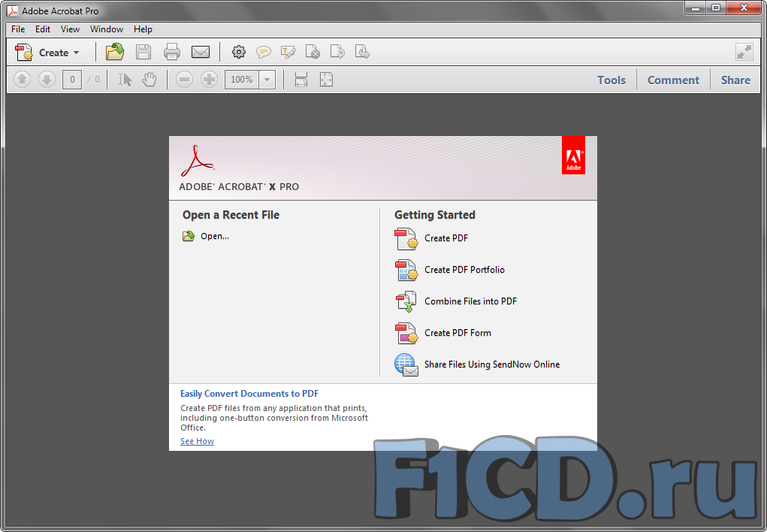The height and width of the screenshot is (532, 767).
Task: Click the red Adobe logo badge
Action: tap(573, 155)
